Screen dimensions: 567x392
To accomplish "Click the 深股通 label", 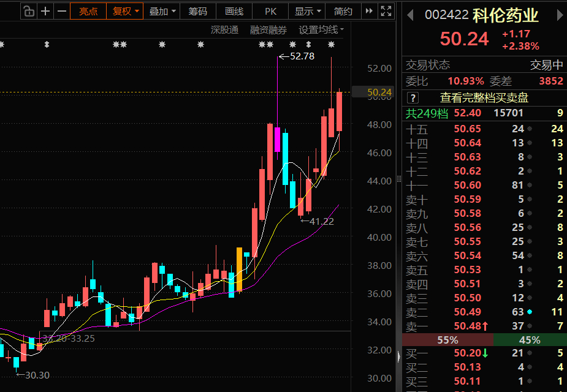I will point(224,30).
